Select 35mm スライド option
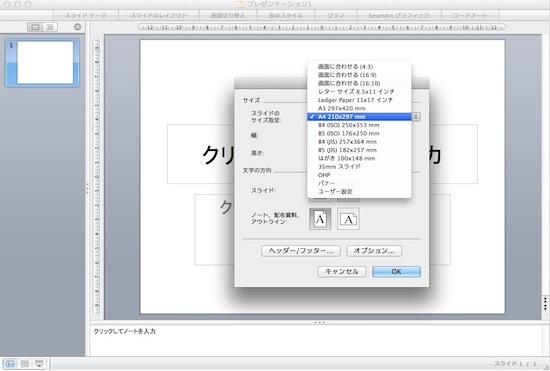The width and height of the screenshot is (550, 371). pos(359,167)
